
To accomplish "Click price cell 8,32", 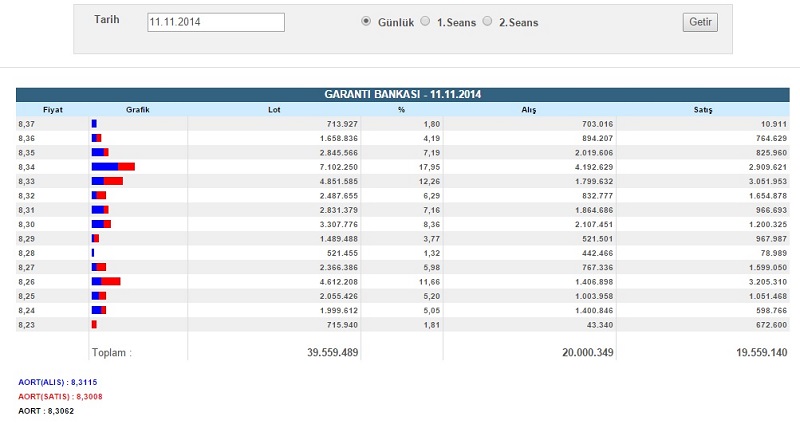I will [x=27, y=195].
